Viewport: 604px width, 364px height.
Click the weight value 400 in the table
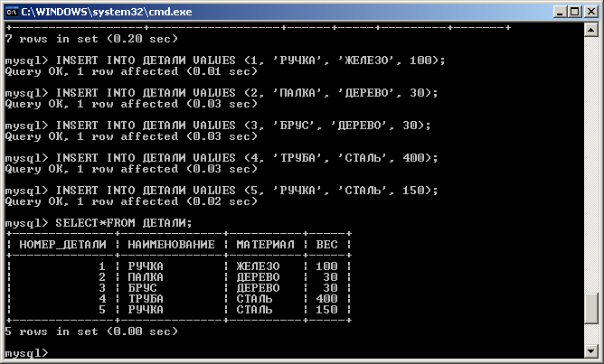pos(326,299)
